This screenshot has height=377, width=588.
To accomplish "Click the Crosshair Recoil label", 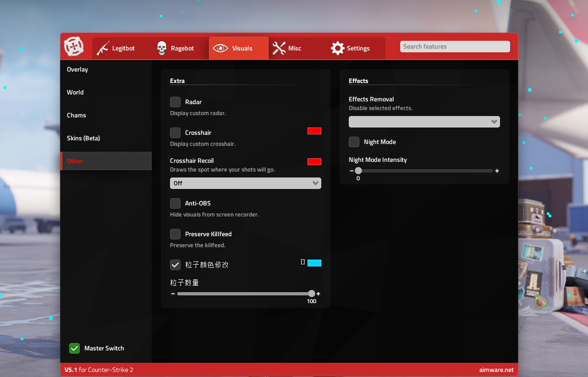I will pyautogui.click(x=192, y=161).
